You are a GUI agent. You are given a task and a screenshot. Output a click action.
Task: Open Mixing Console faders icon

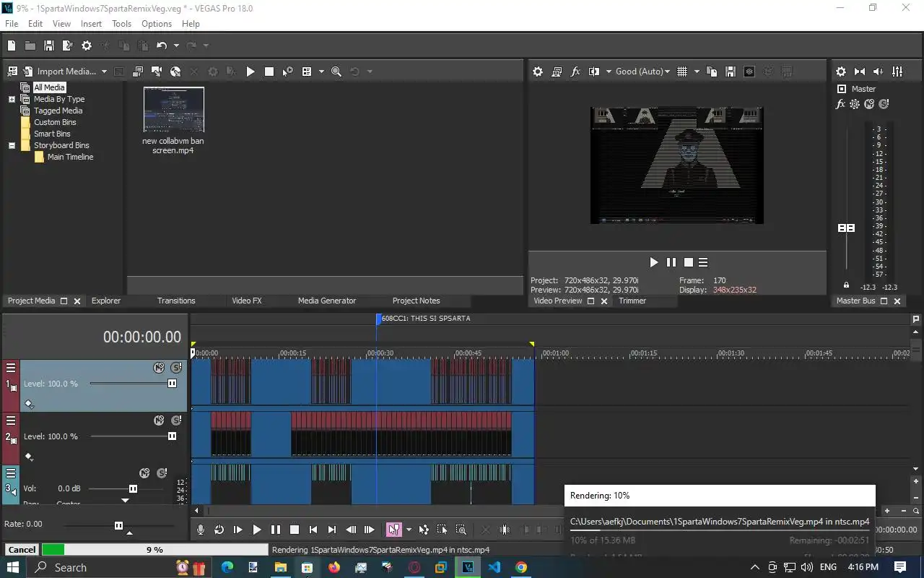pyautogui.click(x=897, y=72)
